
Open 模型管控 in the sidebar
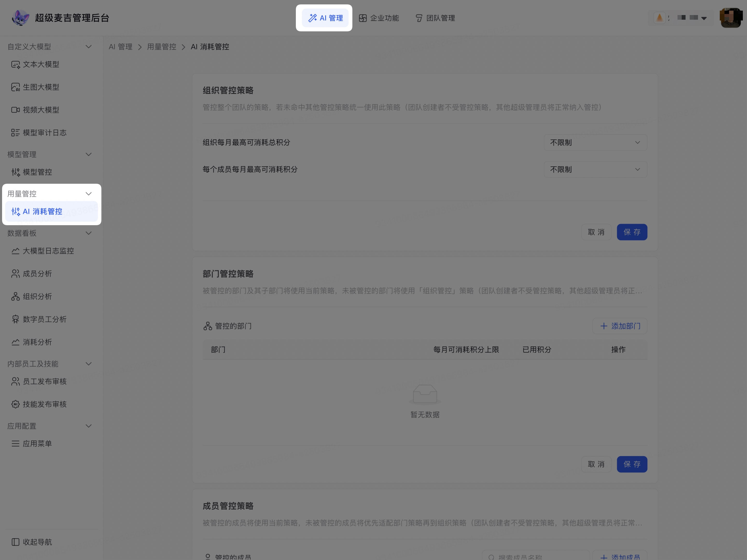(51, 172)
